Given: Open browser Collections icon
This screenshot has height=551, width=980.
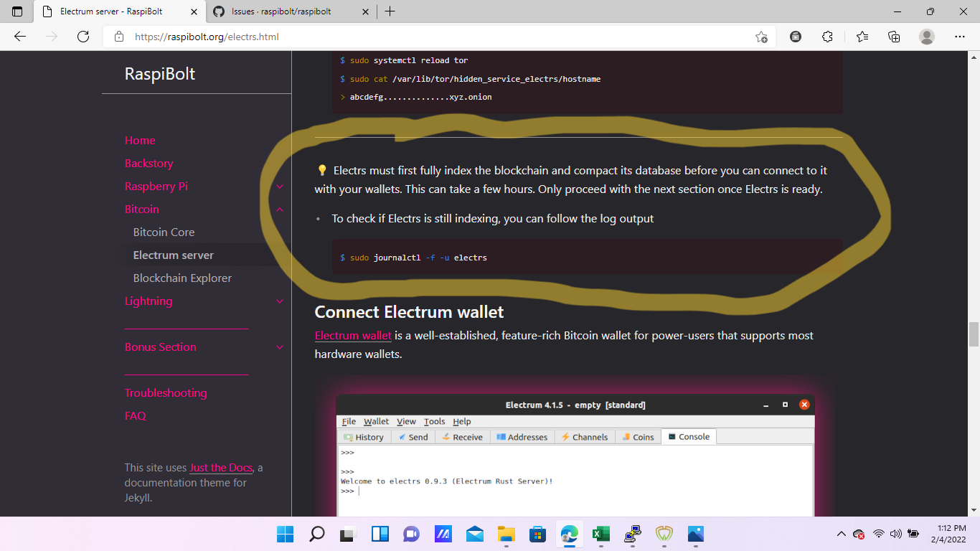Looking at the screenshot, I should click(894, 36).
